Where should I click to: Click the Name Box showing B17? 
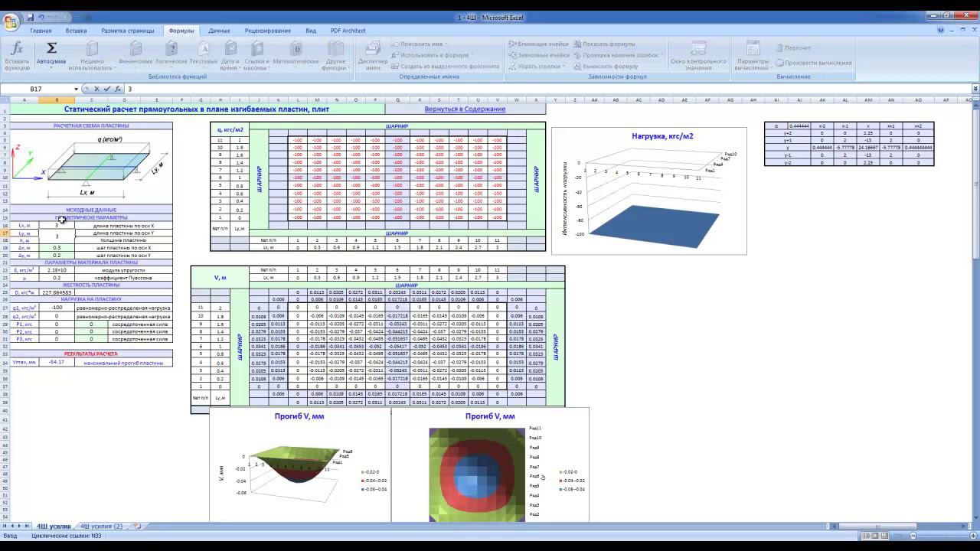[x=37, y=89]
